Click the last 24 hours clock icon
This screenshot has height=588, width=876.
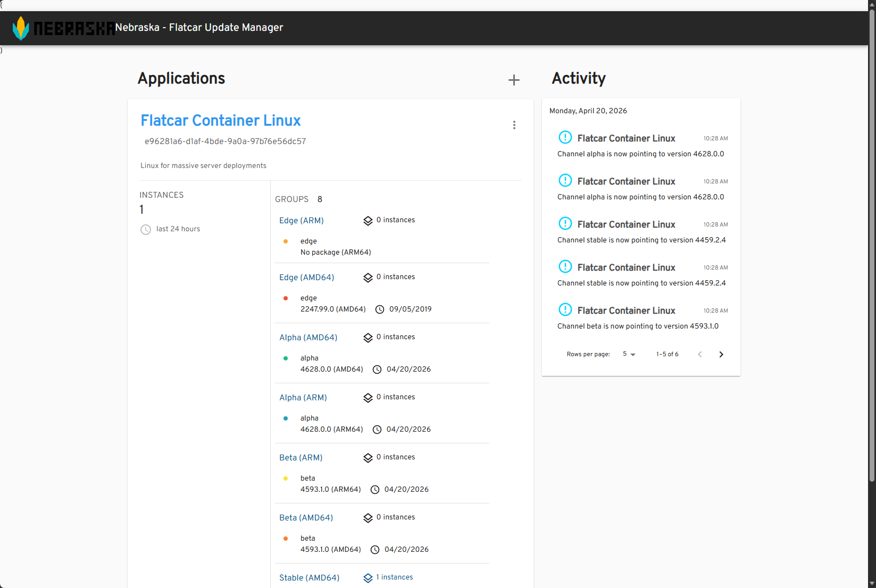pos(146,230)
